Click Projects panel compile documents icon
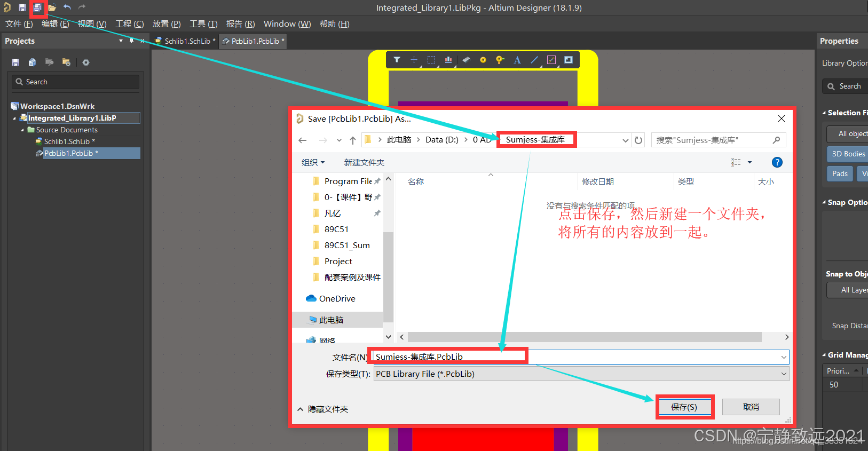This screenshot has height=451, width=868. coord(32,62)
